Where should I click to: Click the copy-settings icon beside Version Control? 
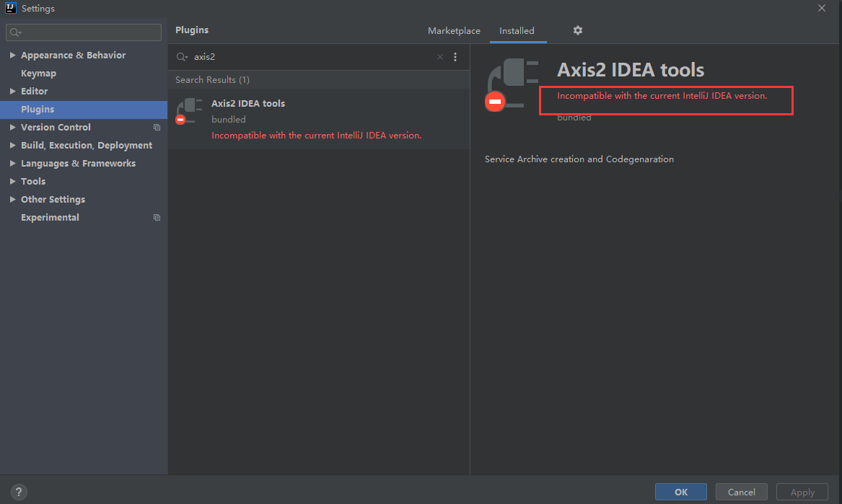[157, 127]
